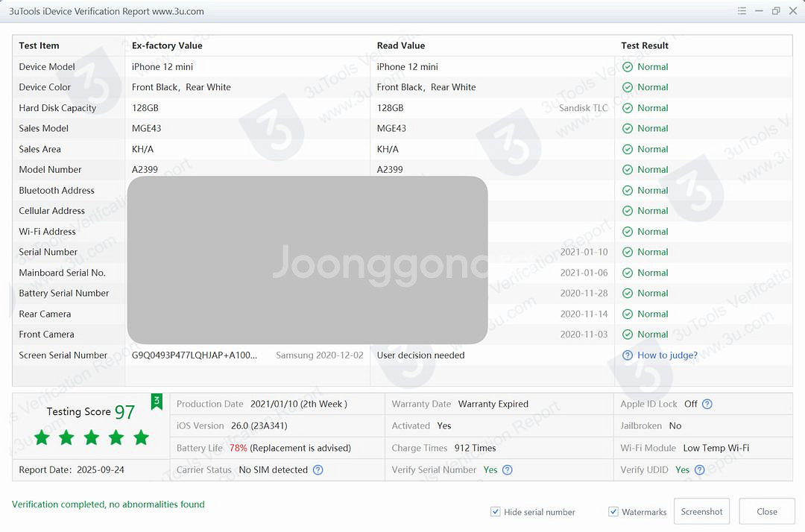Click the "2021-01-06" mainboard date

[584, 273]
